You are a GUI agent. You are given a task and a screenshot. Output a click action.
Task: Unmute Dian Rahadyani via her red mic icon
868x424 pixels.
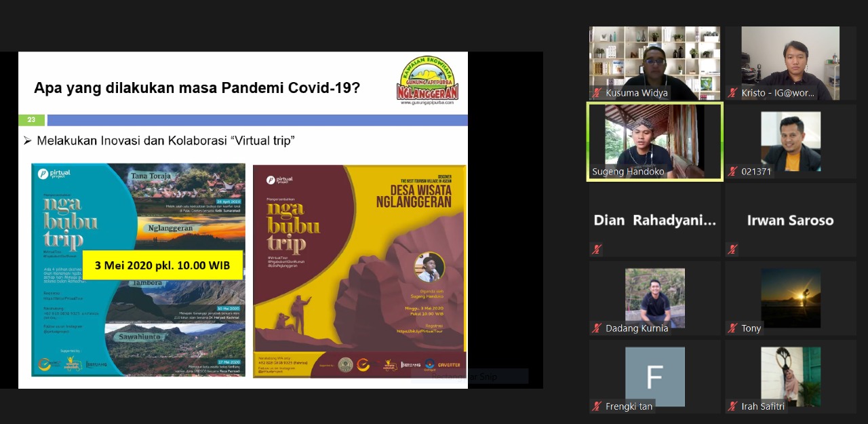pyautogui.click(x=595, y=250)
